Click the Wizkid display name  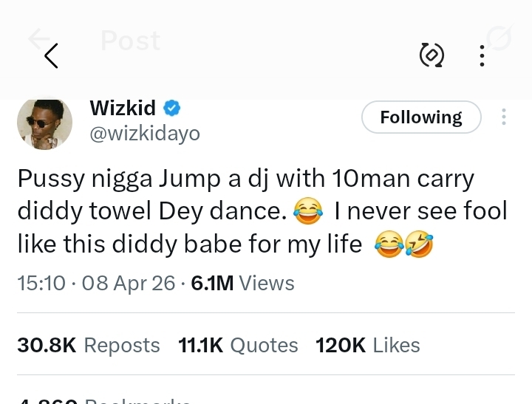[x=123, y=108]
